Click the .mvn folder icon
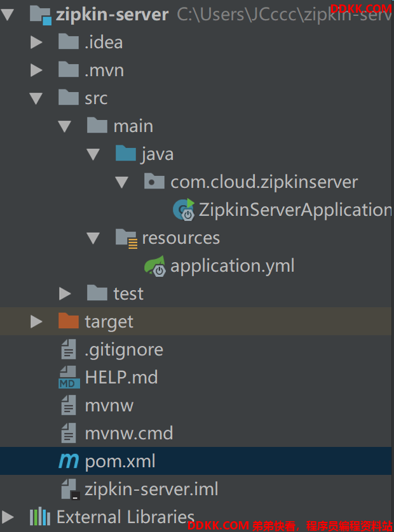394x532 pixels. [69, 70]
